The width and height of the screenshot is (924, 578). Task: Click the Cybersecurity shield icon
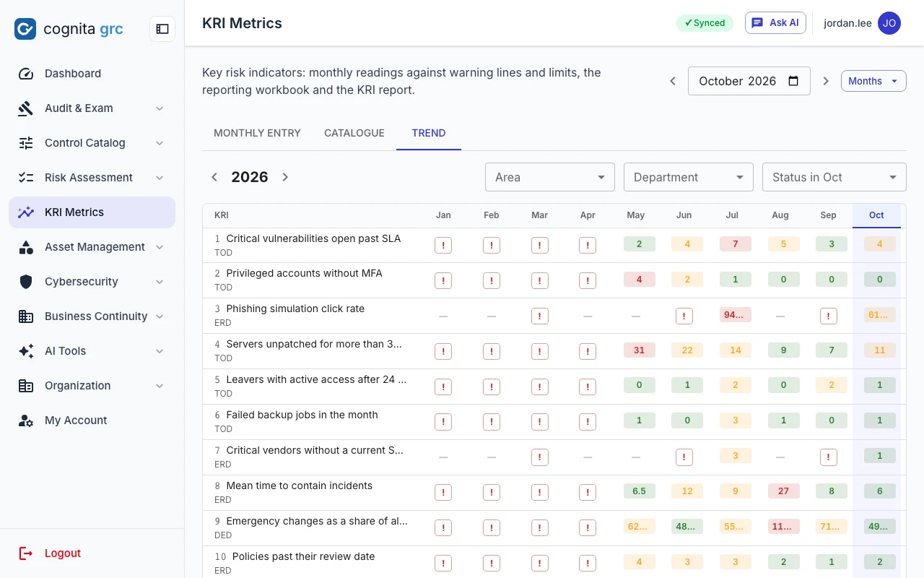[x=26, y=282]
